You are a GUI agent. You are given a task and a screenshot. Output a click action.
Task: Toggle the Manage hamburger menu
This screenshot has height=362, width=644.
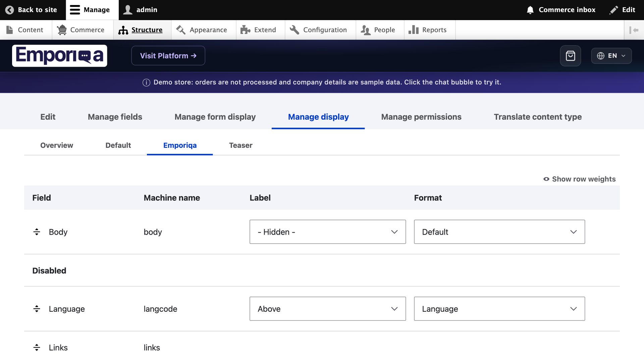(x=92, y=10)
